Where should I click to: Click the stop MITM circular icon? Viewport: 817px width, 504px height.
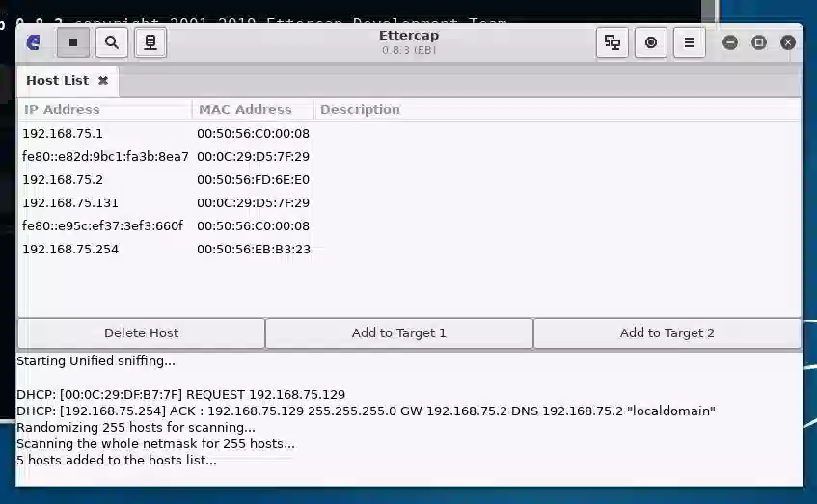tap(651, 42)
